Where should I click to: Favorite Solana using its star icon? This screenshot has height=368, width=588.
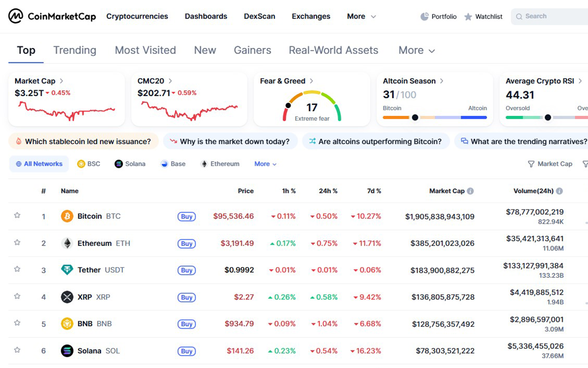pyautogui.click(x=17, y=351)
